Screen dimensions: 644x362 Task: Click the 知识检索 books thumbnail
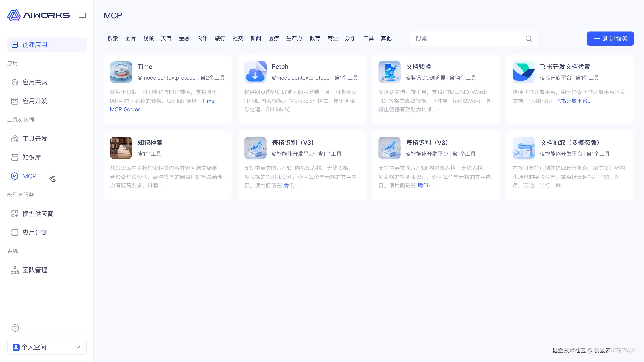click(121, 148)
